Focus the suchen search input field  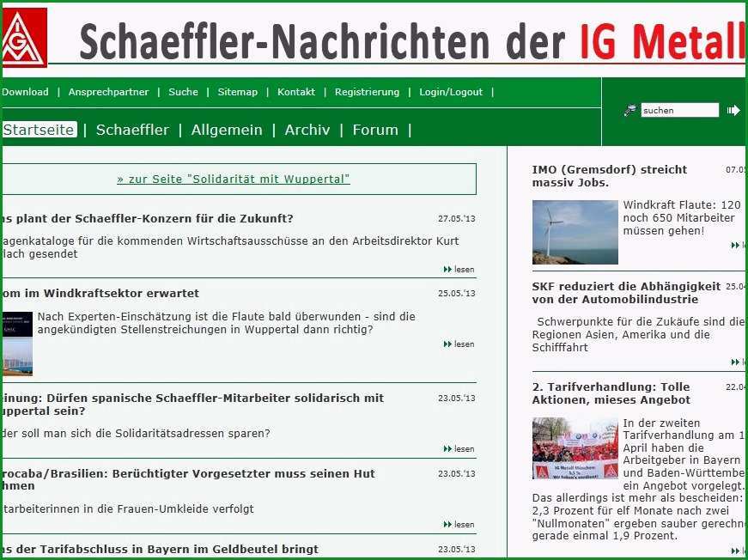click(680, 110)
